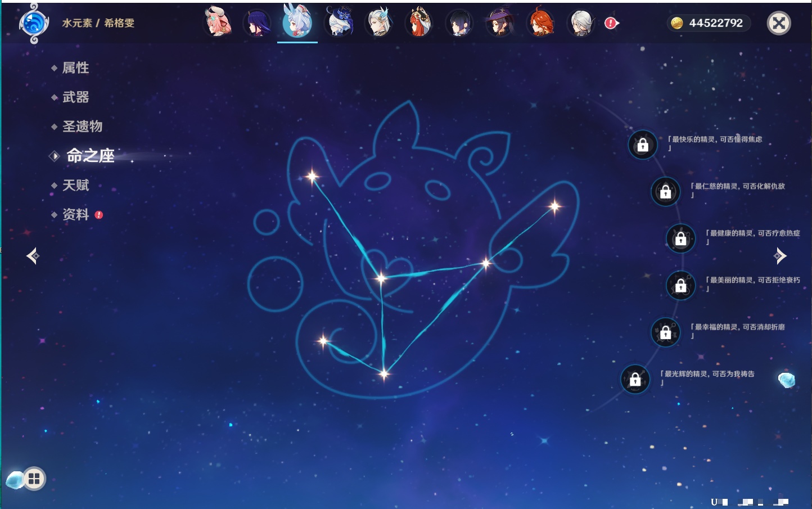812x509 pixels.
Task: Click the character name 水元素 / 希格雯
Action: (98, 23)
